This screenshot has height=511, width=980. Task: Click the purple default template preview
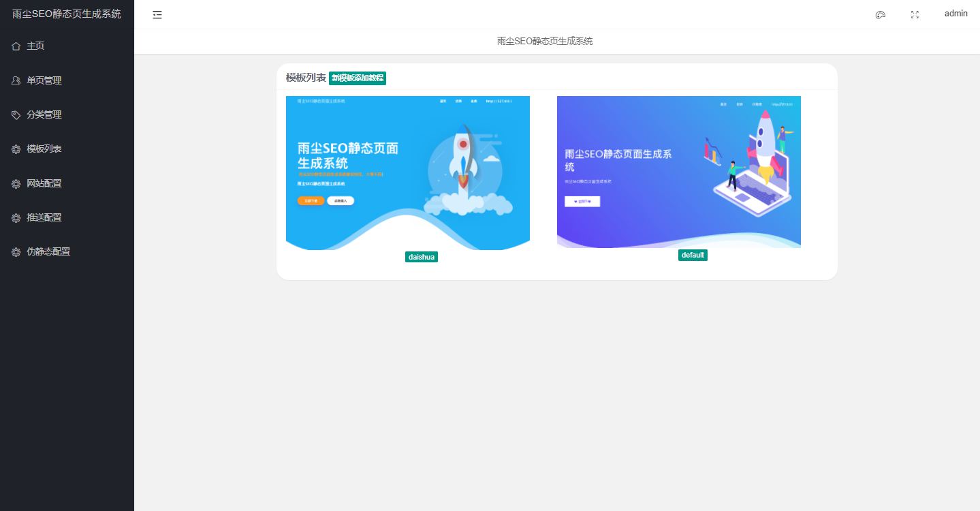click(x=678, y=172)
